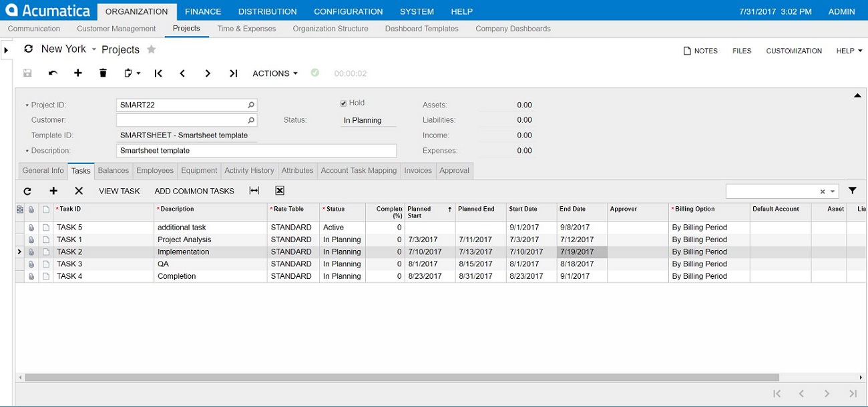Navigate to the first record
868x407 pixels.
click(x=158, y=73)
